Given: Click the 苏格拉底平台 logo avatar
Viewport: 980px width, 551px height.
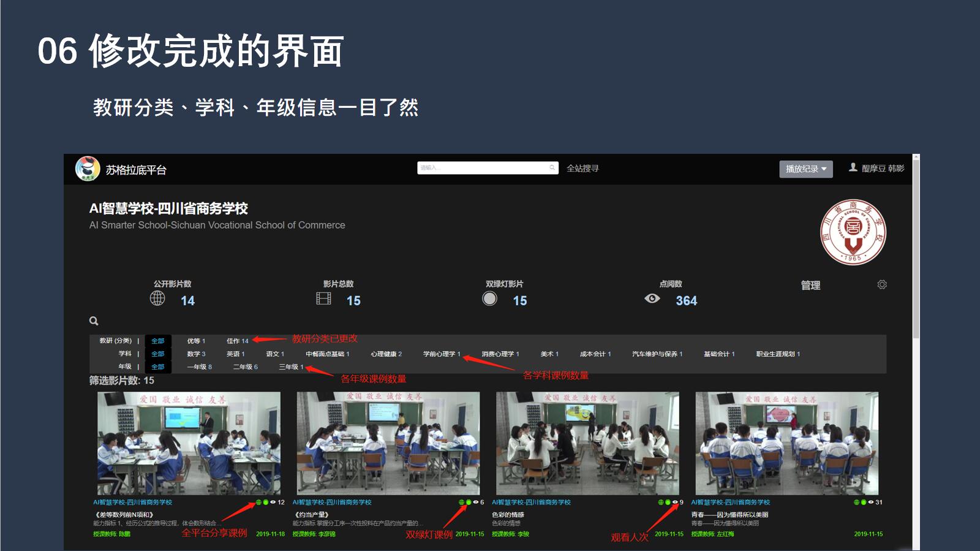Looking at the screenshot, I should (x=88, y=169).
